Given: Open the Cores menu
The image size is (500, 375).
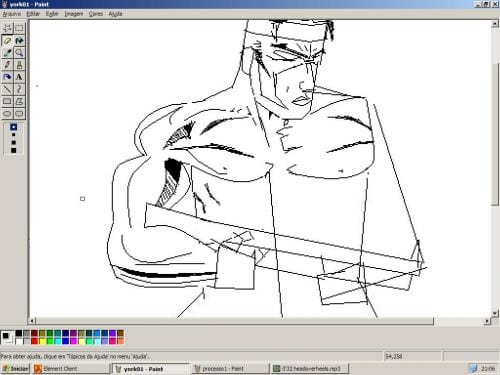Looking at the screenshot, I should point(96,14).
